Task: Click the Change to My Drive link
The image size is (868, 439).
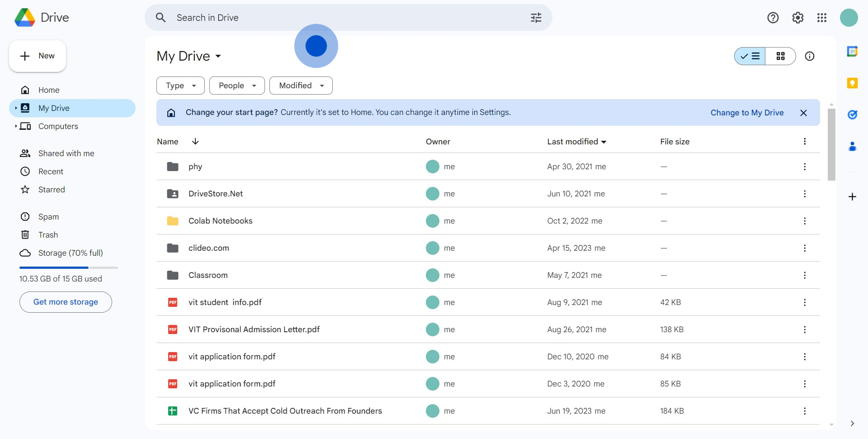Action: tap(747, 113)
